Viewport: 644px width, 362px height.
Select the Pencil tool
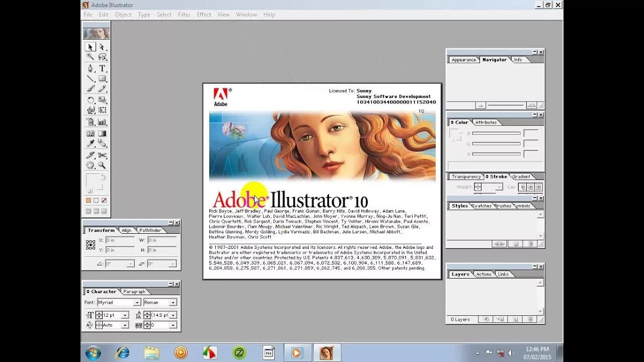pyautogui.click(x=102, y=88)
